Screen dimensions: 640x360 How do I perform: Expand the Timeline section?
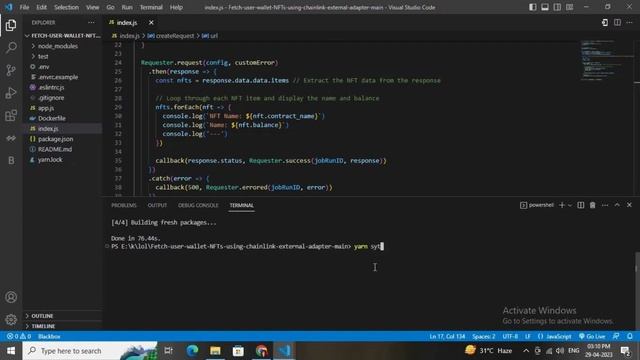tap(63, 326)
